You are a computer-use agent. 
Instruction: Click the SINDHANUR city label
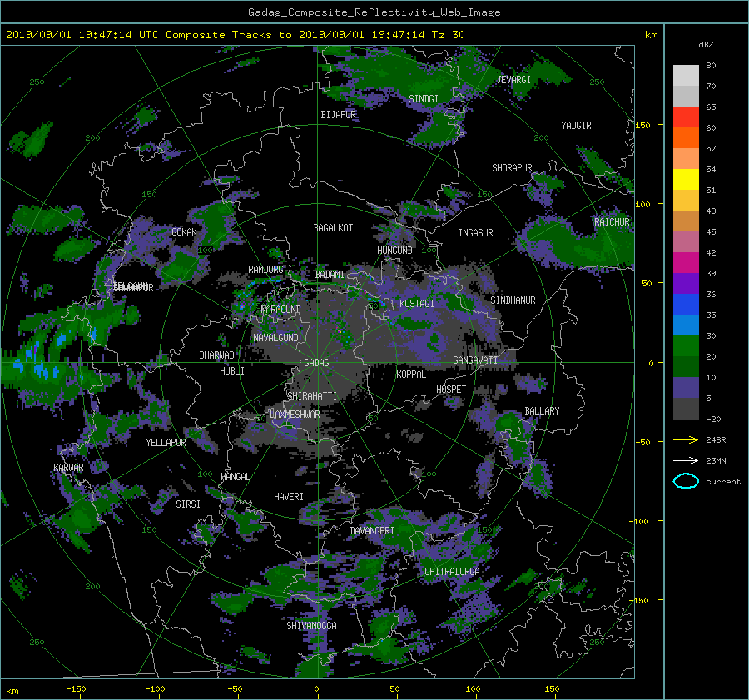pyautogui.click(x=513, y=300)
